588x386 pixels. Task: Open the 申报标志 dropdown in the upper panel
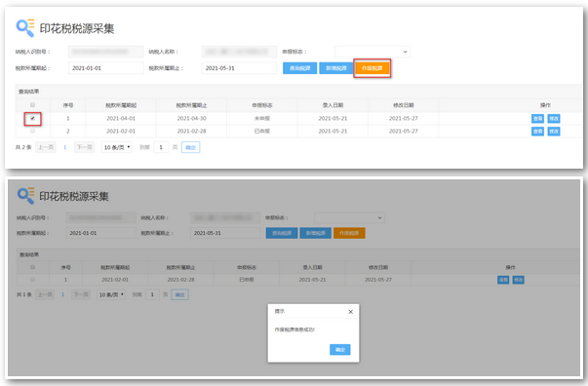pos(372,52)
